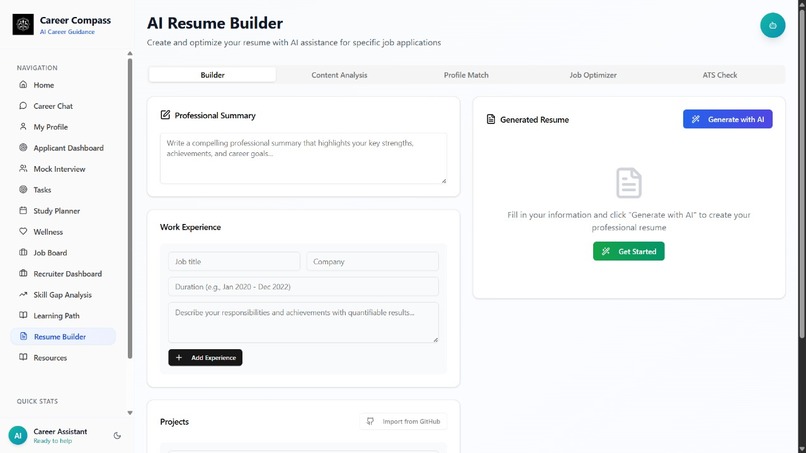The image size is (806, 453).
Task: Select Resume Builder label in navigation
Action: click(60, 337)
